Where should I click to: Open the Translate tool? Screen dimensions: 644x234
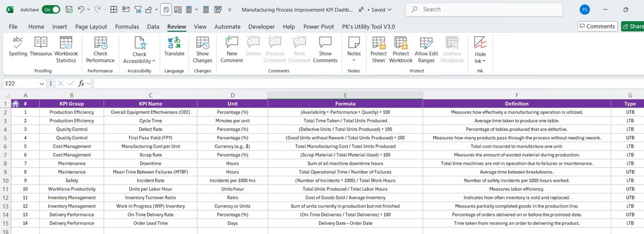tap(174, 47)
